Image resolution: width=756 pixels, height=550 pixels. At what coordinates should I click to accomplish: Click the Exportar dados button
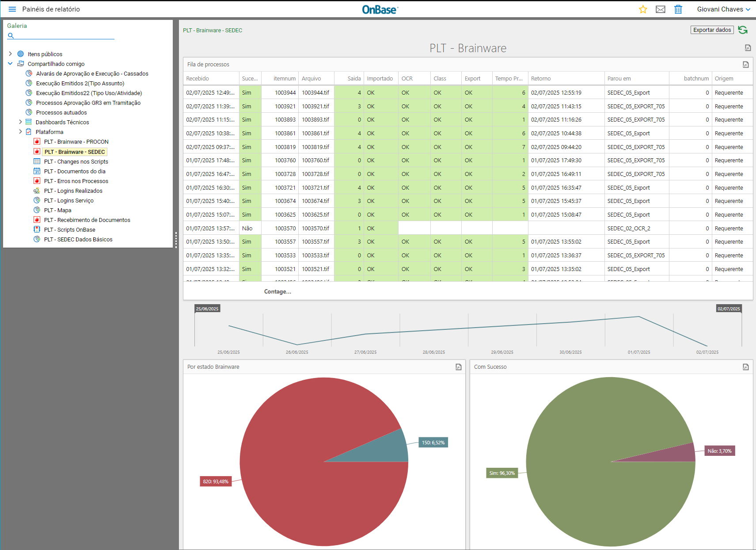coord(712,30)
